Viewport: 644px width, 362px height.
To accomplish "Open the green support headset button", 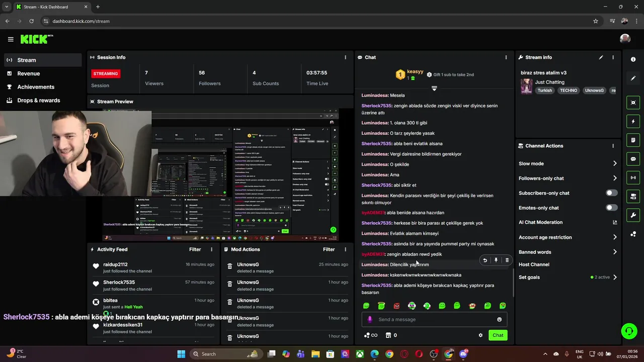I will [629, 331].
